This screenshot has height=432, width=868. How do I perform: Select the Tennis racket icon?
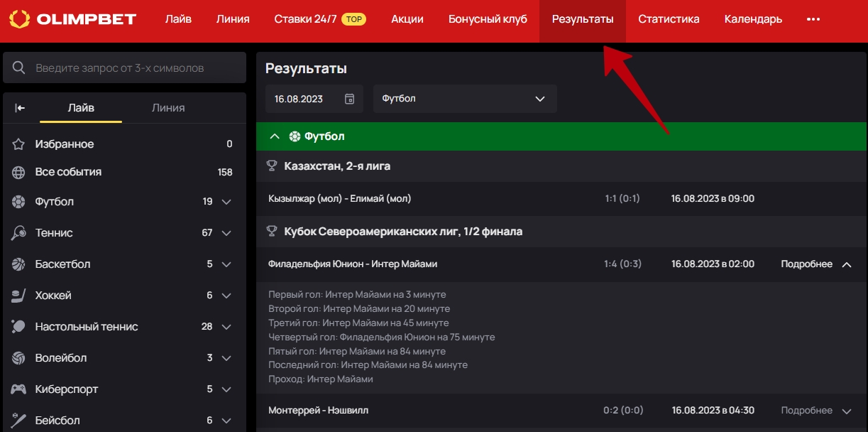[x=19, y=233]
